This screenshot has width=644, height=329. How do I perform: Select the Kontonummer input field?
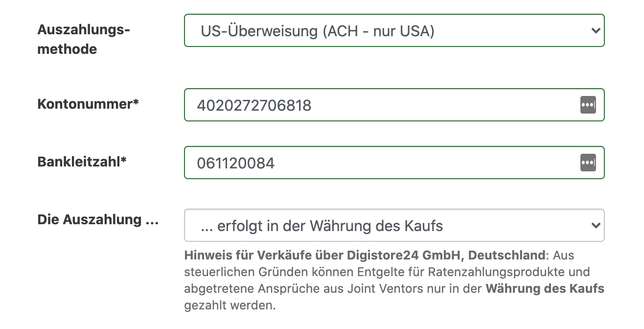pos(343,104)
